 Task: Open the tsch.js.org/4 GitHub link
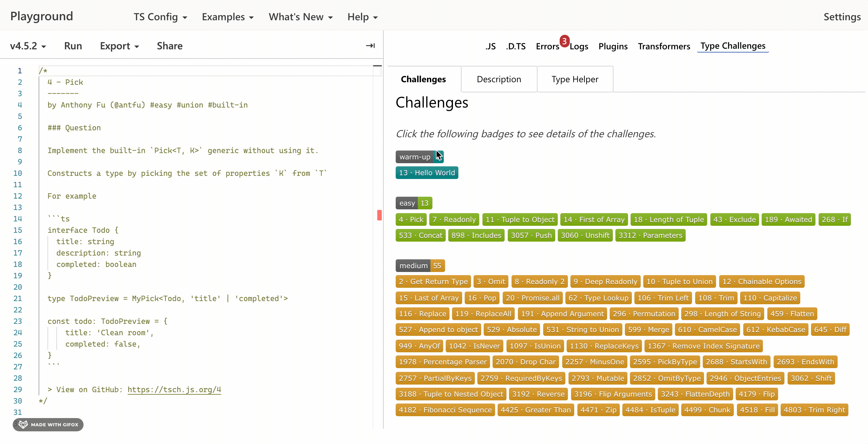[174, 390]
